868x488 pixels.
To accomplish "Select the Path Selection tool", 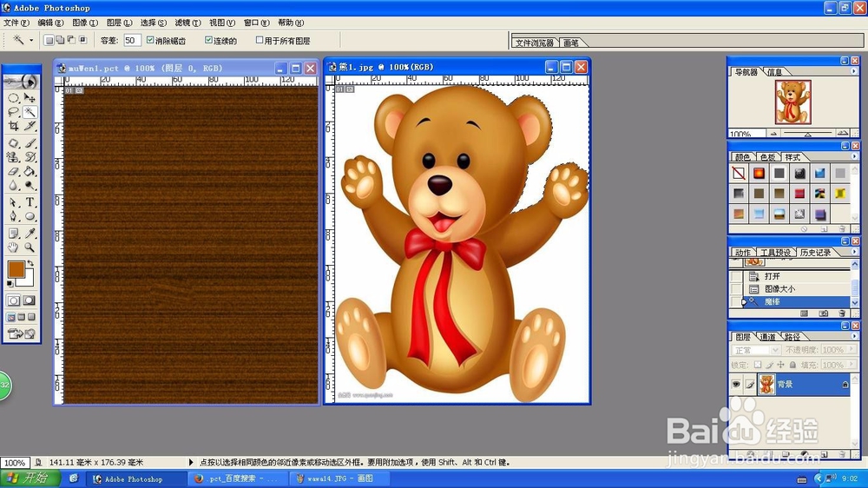I will [13, 202].
